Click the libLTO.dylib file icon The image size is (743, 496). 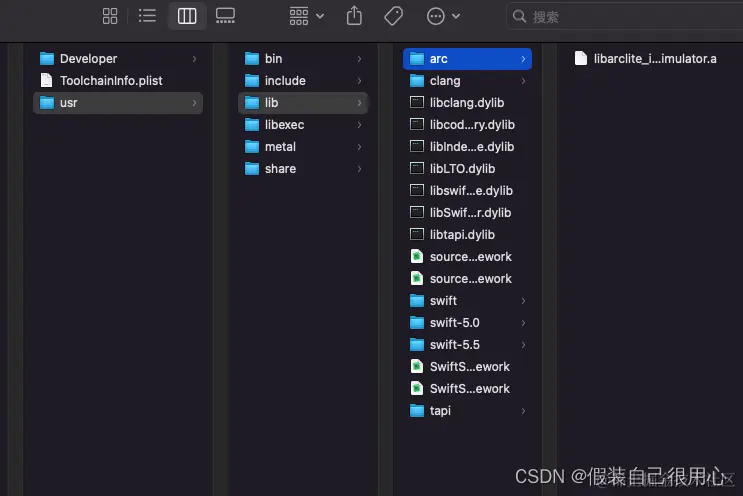pos(417,168)
